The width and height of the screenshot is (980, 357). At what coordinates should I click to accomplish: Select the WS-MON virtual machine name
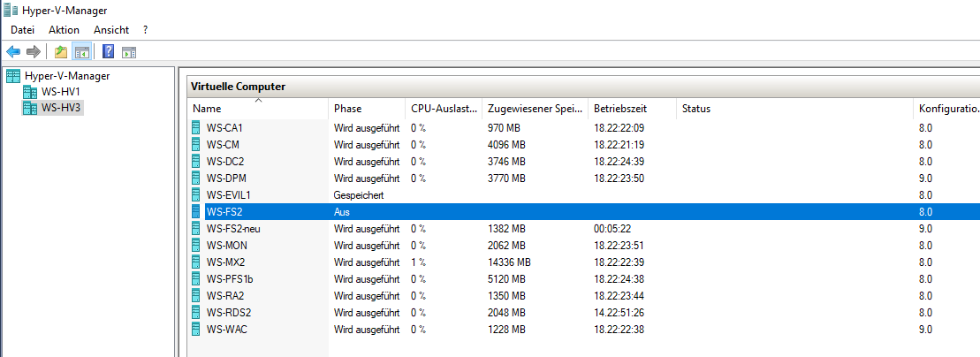(227, 245)
